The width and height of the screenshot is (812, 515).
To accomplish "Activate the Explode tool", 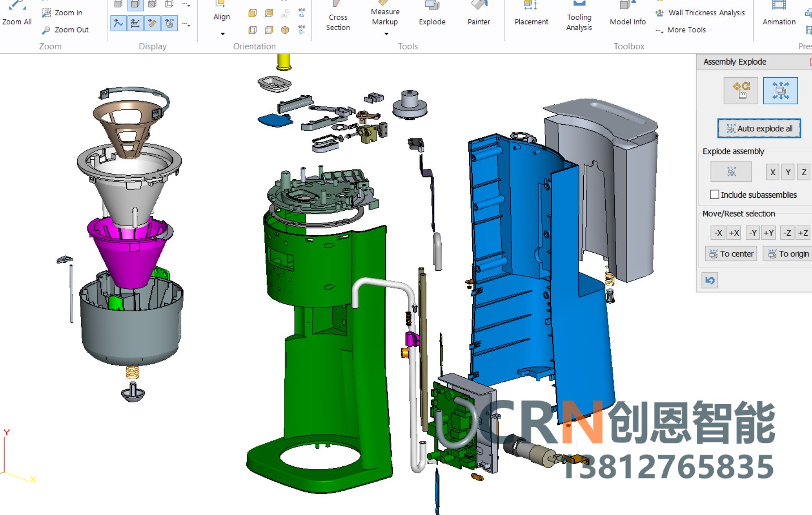I will tap(432, 14).
